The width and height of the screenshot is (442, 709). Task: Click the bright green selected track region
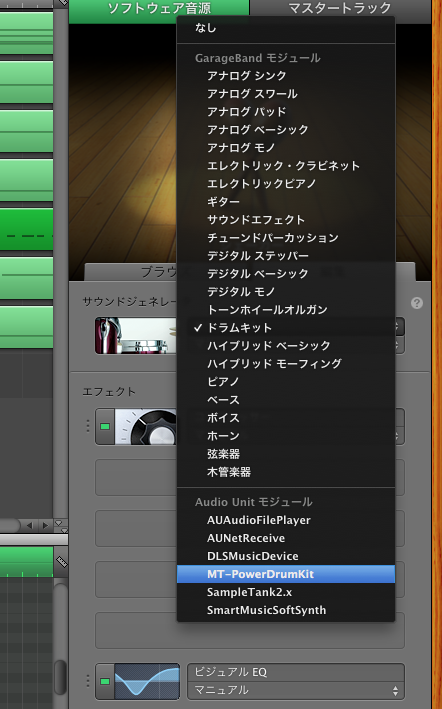point(26,229)
